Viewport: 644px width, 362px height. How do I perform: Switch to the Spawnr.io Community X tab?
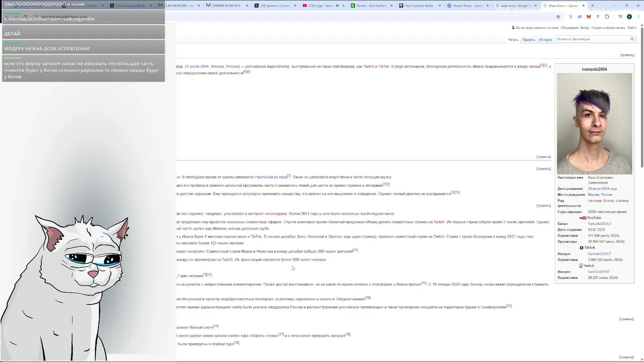tap(274, 6)
